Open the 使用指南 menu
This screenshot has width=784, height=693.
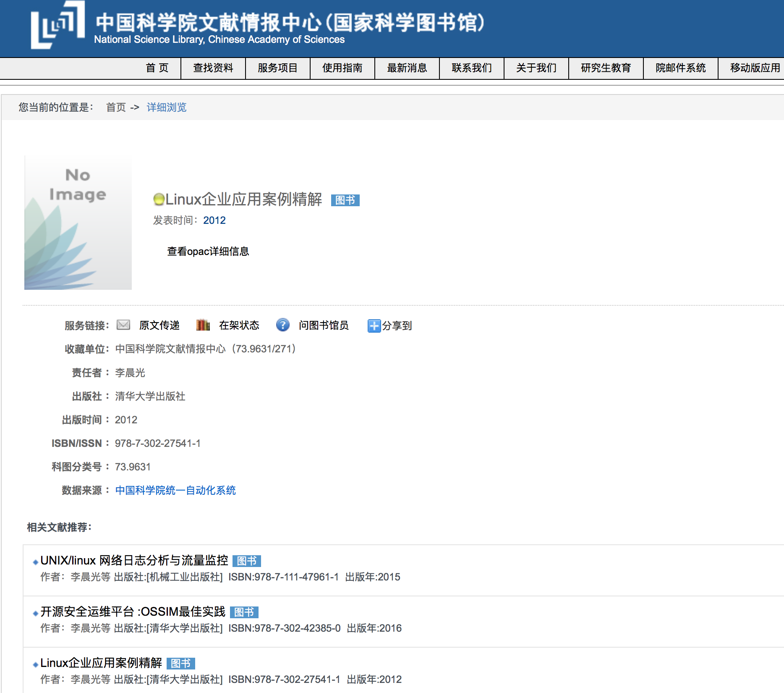pyautogui.click(x=342, y=68)
